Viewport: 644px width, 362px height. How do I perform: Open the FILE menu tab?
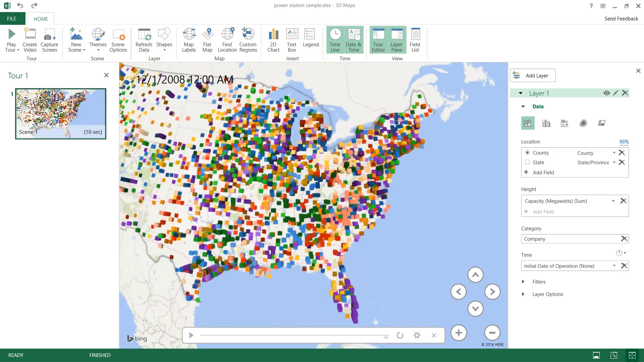coord(12,19)
